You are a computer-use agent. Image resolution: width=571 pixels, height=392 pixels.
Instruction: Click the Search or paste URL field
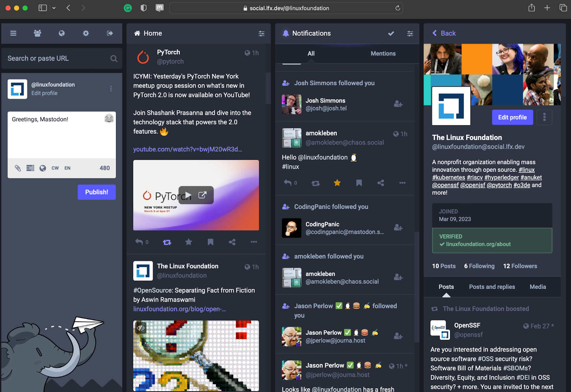click(x=57, y=58)
